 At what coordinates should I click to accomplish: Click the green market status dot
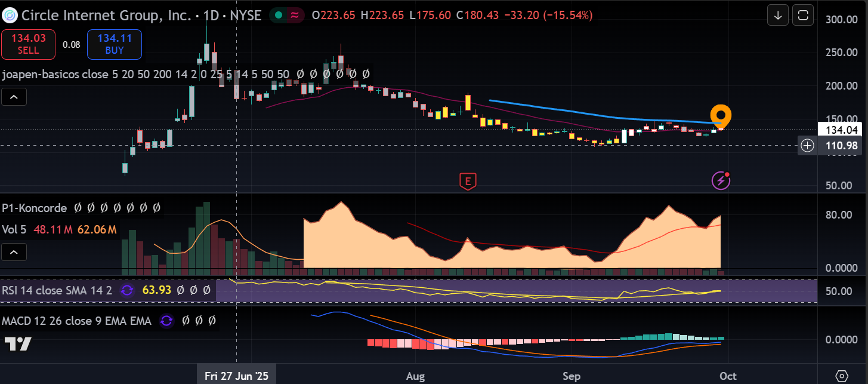tap(278, 16)
